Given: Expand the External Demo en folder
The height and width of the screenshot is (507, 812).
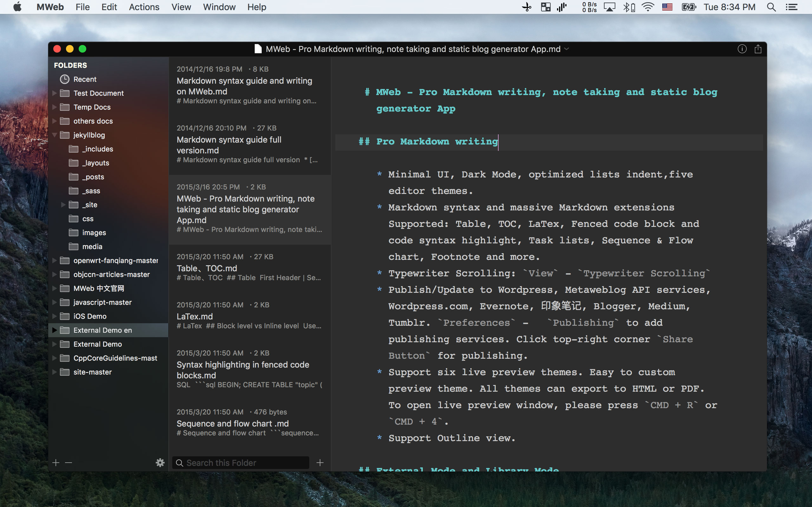Looking at the screenshot, I should tap(54, 330).
